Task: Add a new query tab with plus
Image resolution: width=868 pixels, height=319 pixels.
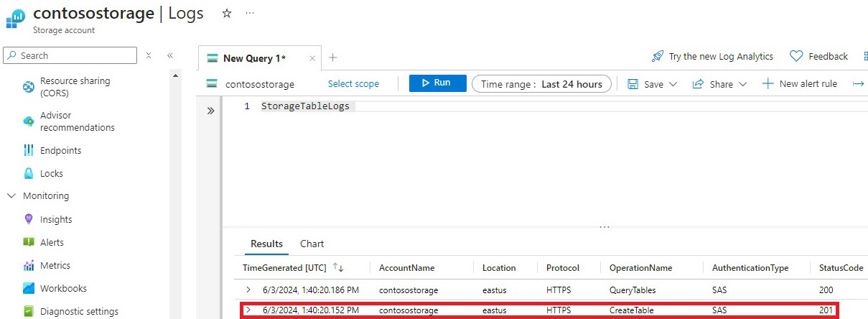Action: 332,57
